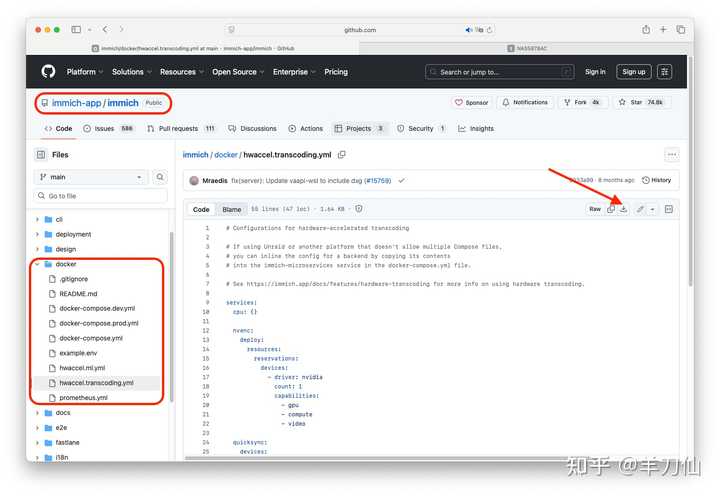Image resolution: width=720 pixels, height=496 pixels.
Task: Open the Security tab
Action: click(x=421, y=129)
